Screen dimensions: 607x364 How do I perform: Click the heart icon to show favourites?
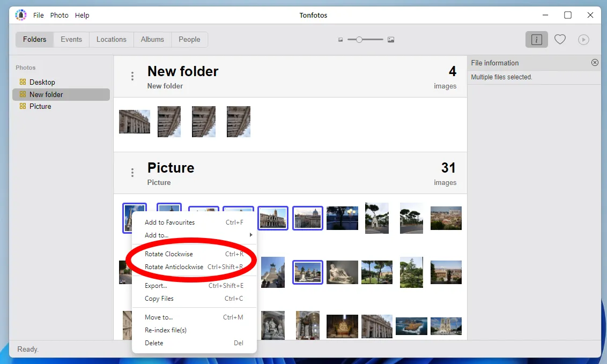pyautogui.click(x=560, y=39)
